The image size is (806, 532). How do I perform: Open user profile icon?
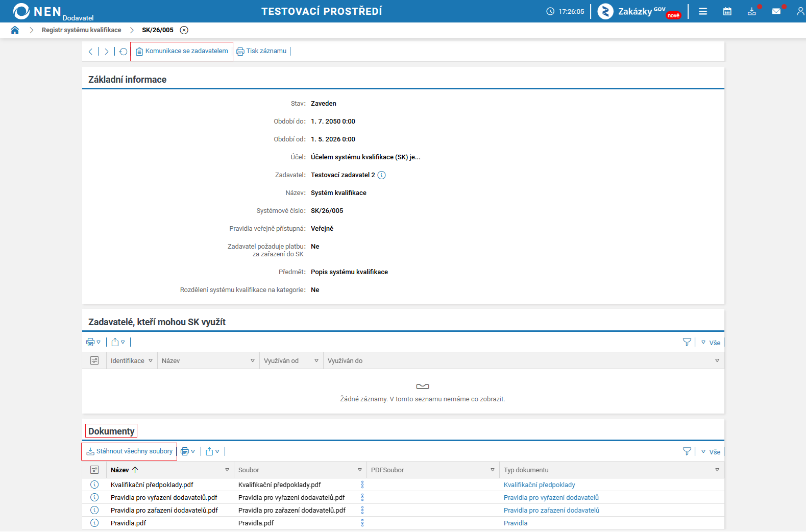tap(800, 11)
